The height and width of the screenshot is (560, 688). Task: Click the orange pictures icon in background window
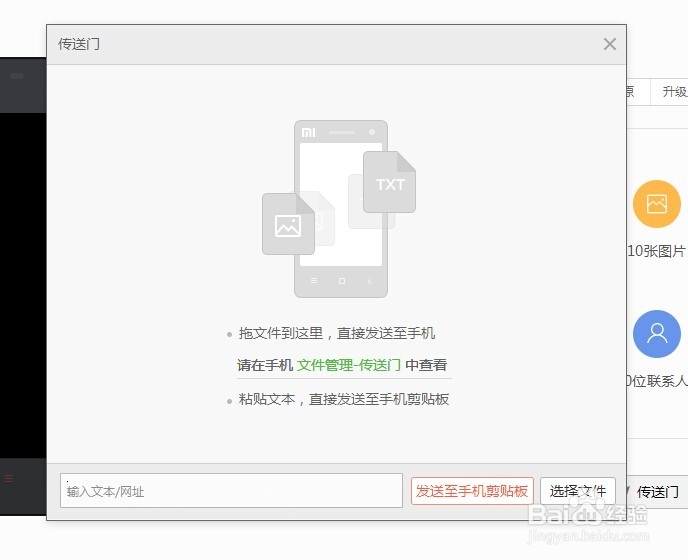tap(657, 204)
